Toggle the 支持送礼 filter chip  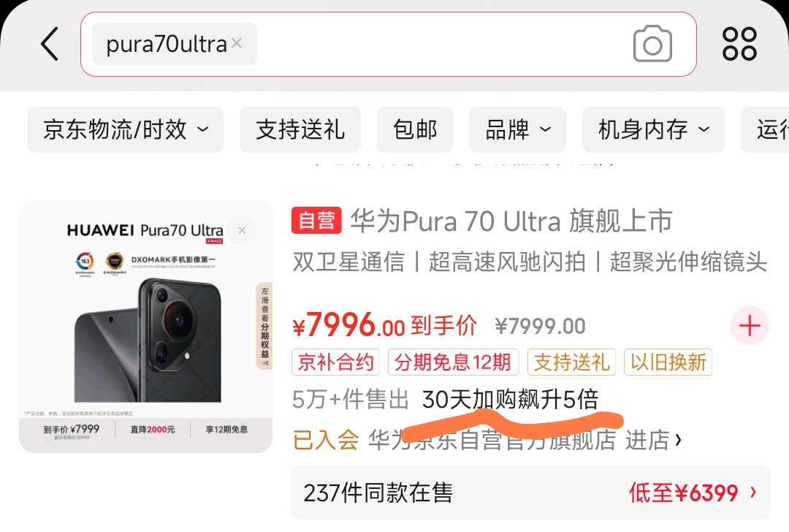click(300, 130)
